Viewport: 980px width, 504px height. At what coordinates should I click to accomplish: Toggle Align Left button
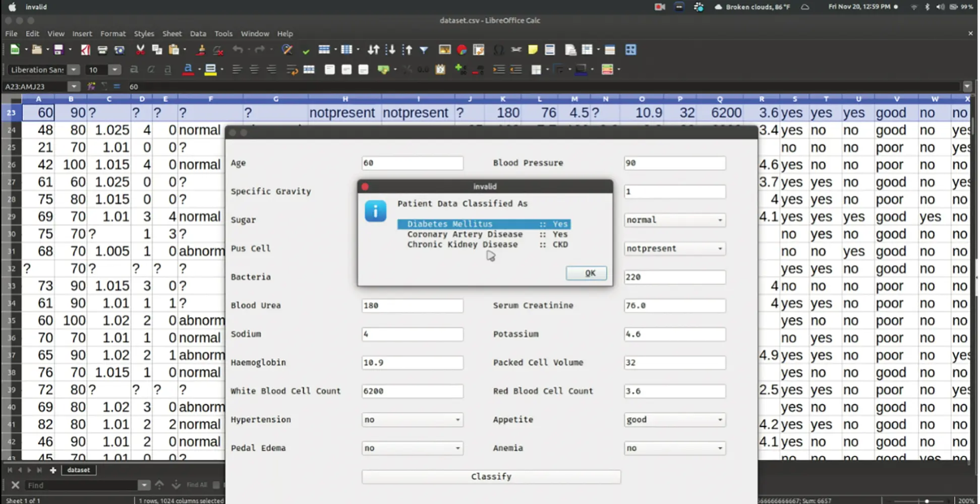tap(237, 70)
